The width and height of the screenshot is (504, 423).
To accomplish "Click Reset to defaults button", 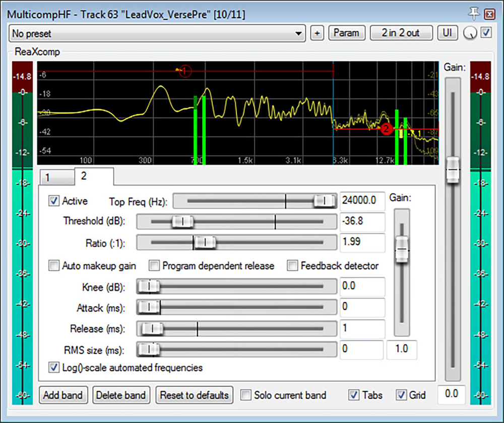I will (194, 395).
